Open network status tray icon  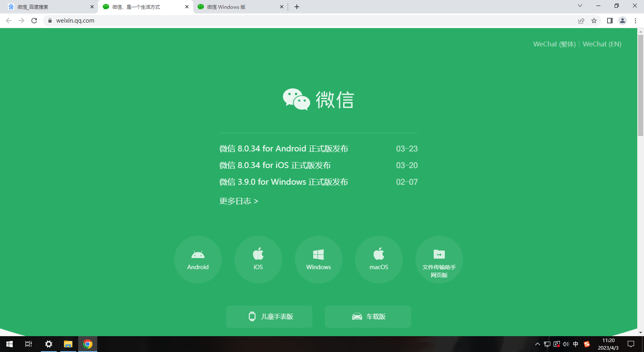click(547, 344)
